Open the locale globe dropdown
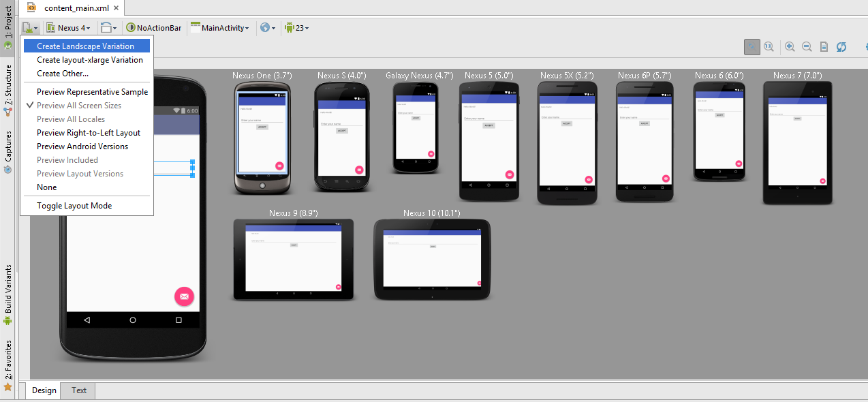Screen dimensions: 868x402 (x=268, y=28)
